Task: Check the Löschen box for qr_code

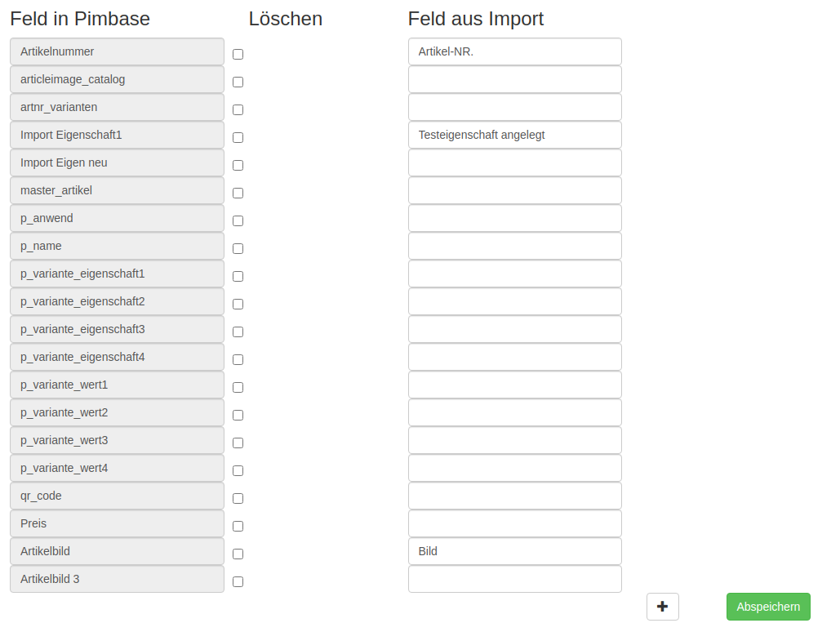Action: click(x=238, y=499)
